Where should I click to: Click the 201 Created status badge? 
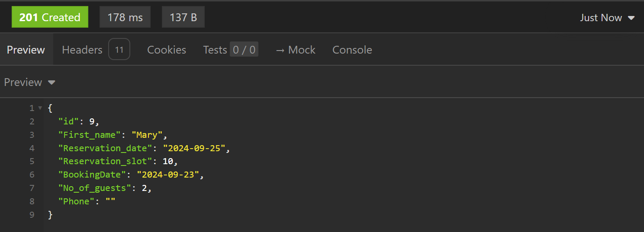coord(50,17)
